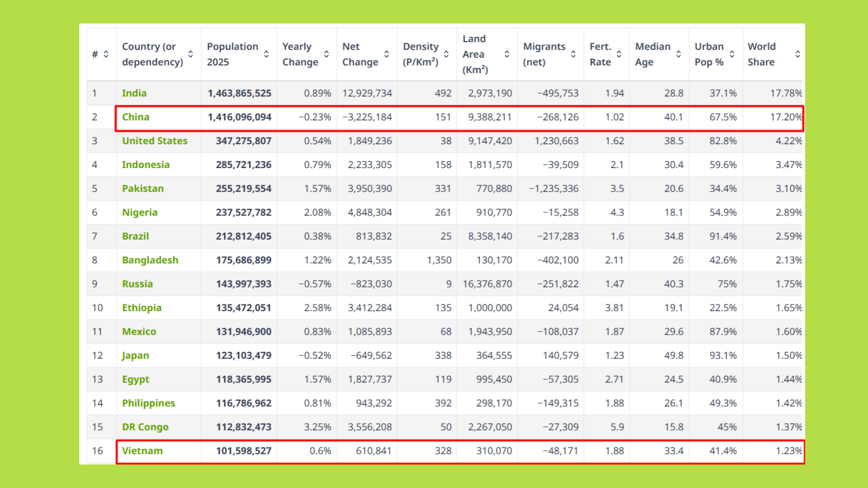This screenshot has height=488, width=868.
Task: Click the Bangladesh country link
Action: [150, 260]
